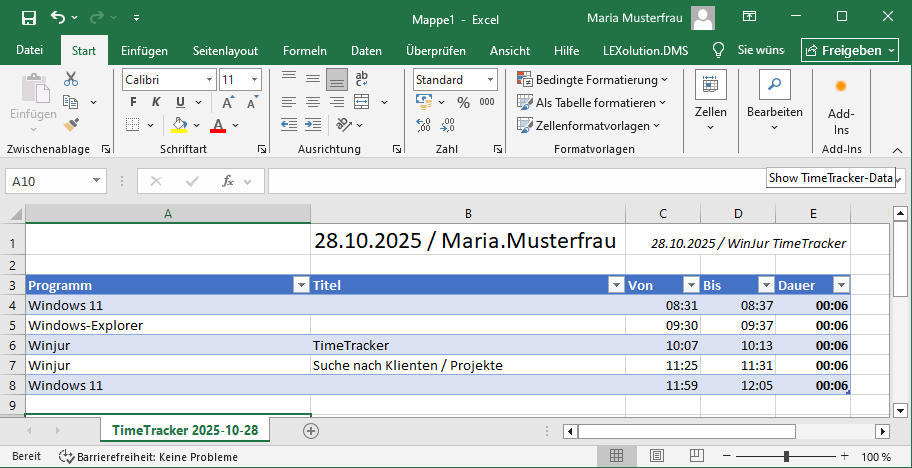Open the font name dropdown Calibri
912x468 pixels.
pyautogui.click(x=209, y=80)
